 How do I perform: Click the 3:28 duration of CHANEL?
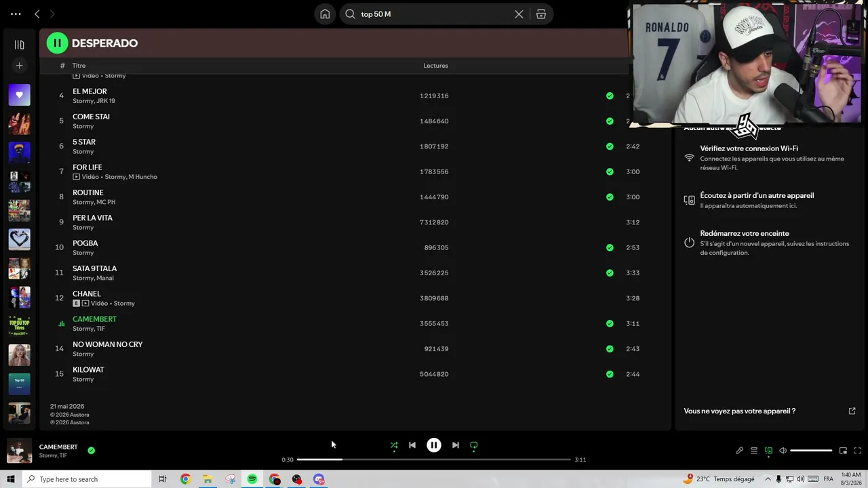[x=633, y=298]
